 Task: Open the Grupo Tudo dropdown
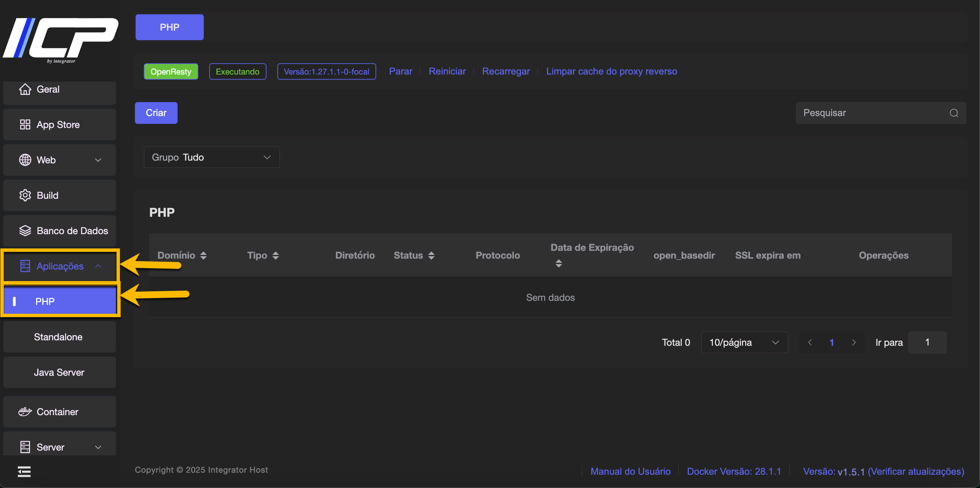click(x=212, y=157)
